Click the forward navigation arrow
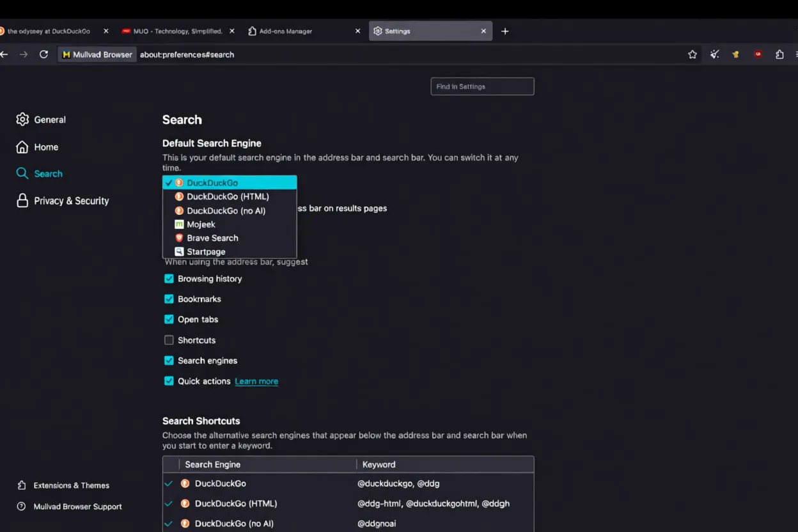Image resolution: width=798 pixels, height=532 pixels. click(x=24, y=54)
